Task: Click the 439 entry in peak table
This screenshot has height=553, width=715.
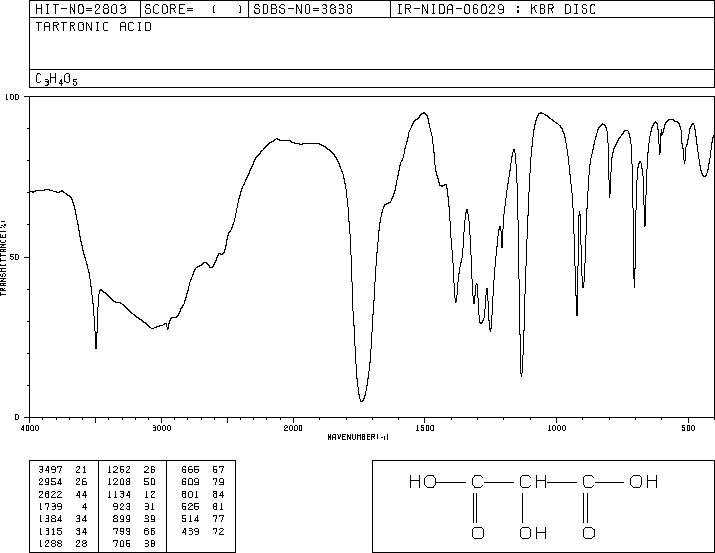Action: [x=190, y=532]
